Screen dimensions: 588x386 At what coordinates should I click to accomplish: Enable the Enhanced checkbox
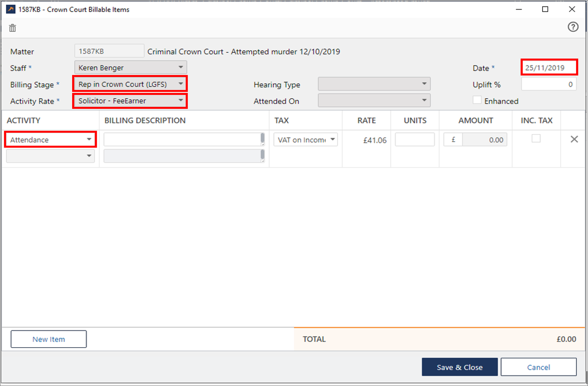click(477, 100)
